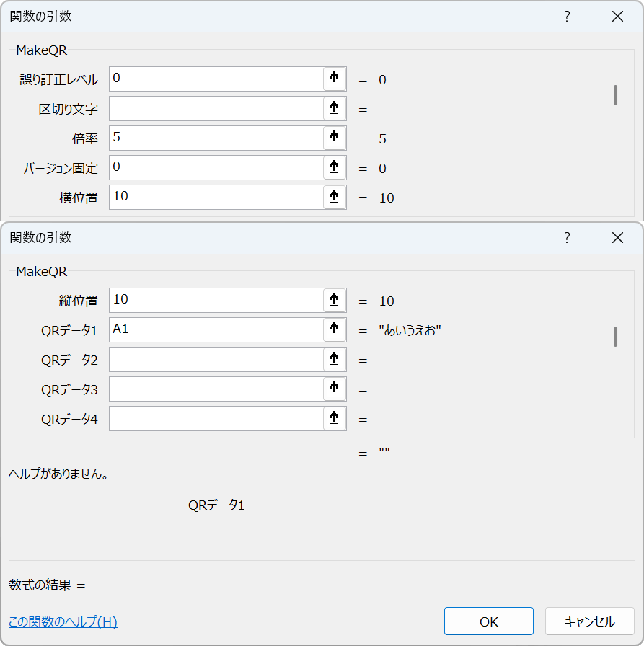Click the range selector icon beside QRデータ1

tap(333, 329)
